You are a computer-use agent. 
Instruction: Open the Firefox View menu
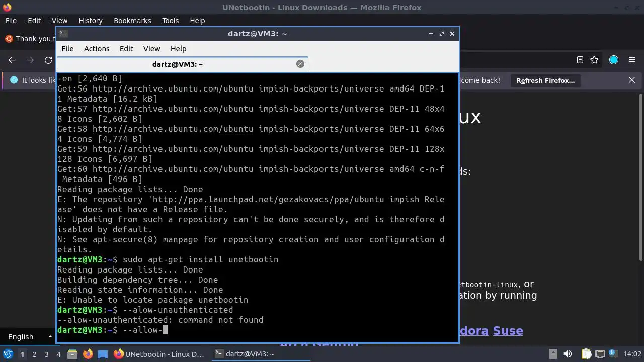point(59,21)
